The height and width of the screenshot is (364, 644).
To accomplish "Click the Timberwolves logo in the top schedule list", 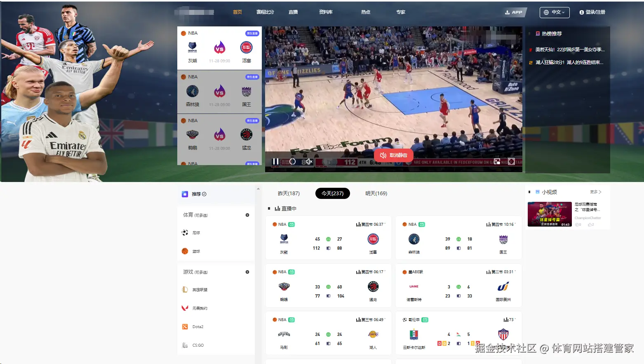I will (193, 91).
